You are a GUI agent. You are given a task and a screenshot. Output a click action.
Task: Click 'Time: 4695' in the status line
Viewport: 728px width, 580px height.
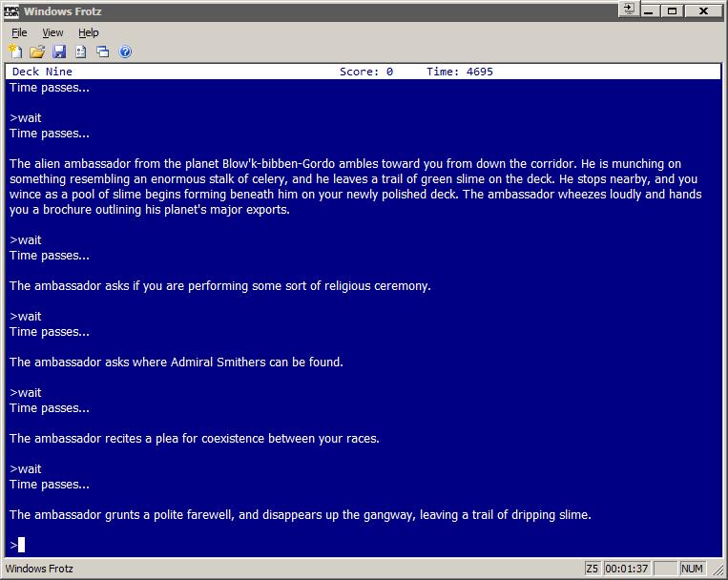[460, 72]
